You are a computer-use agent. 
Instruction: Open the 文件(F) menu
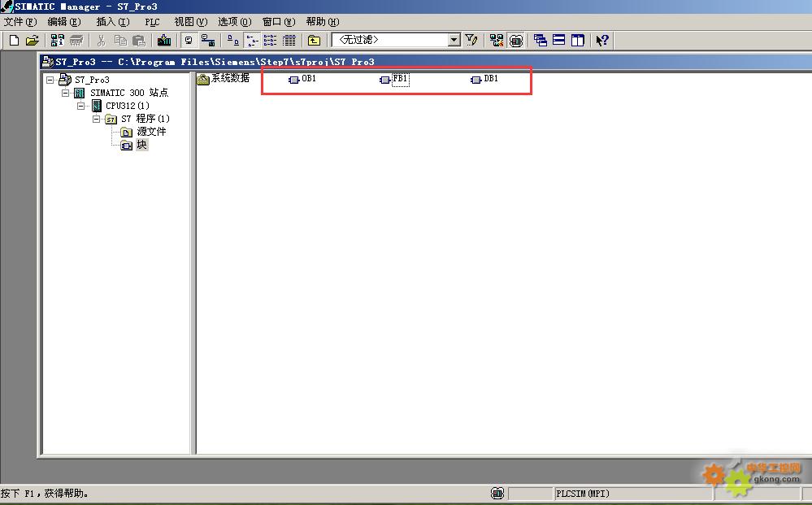point(20,22)
